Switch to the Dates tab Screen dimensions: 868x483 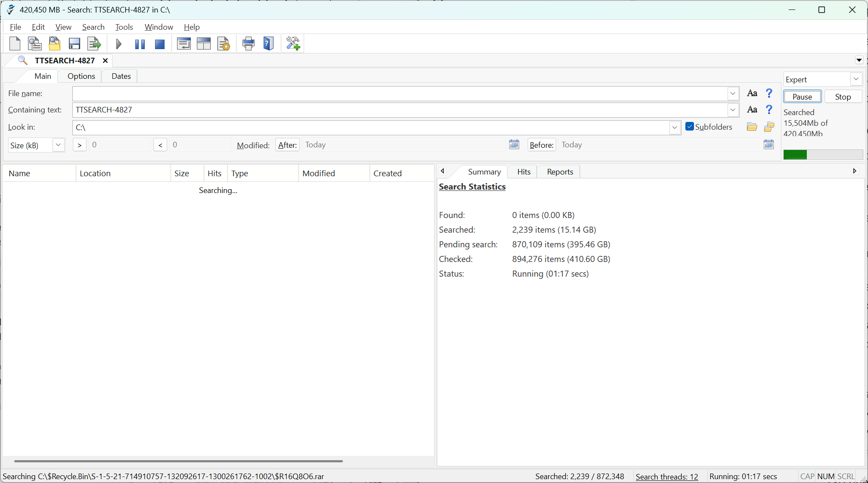(121, 76)
